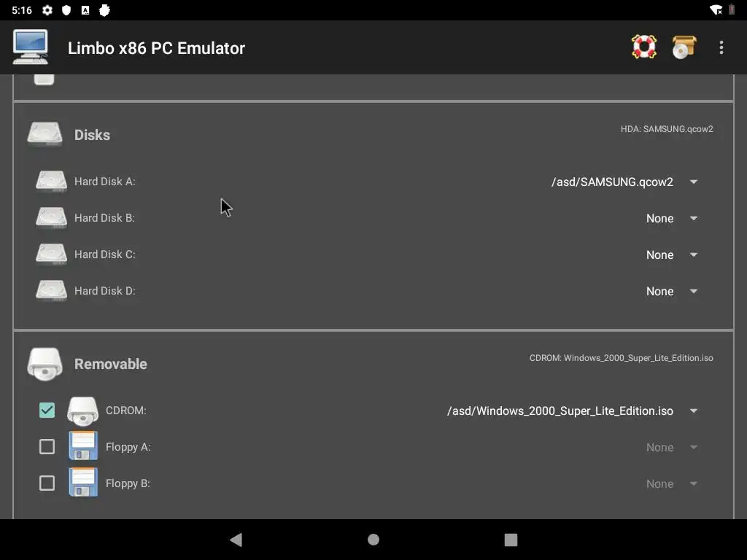This screenshot has width=747, height=560.
Task: Click the CDROM: label
Action: 125,411
